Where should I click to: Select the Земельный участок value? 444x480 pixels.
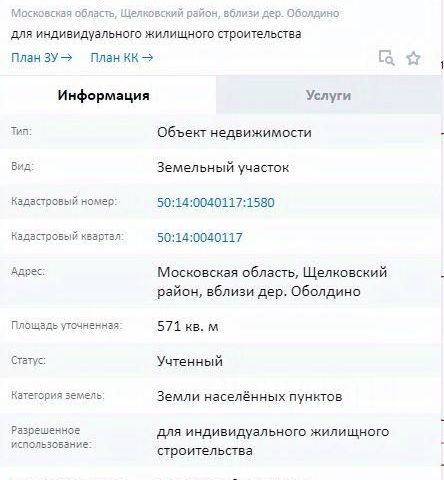[223, 168]
